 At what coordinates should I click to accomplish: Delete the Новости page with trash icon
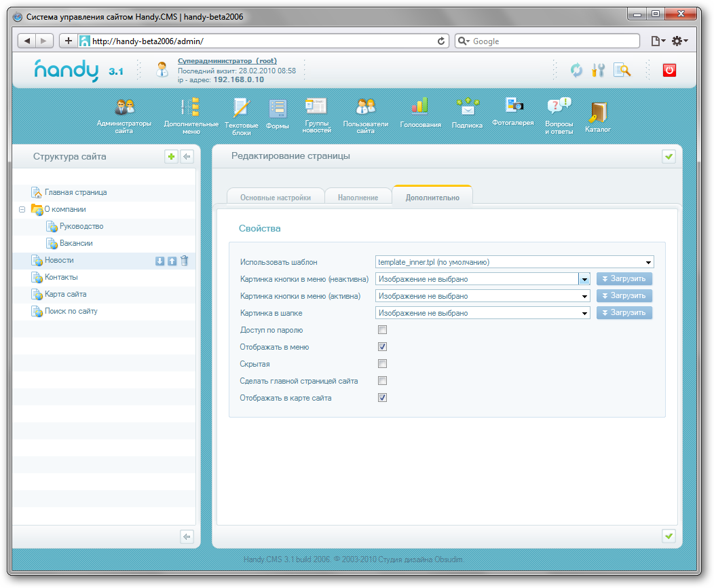tap(185, 261)
